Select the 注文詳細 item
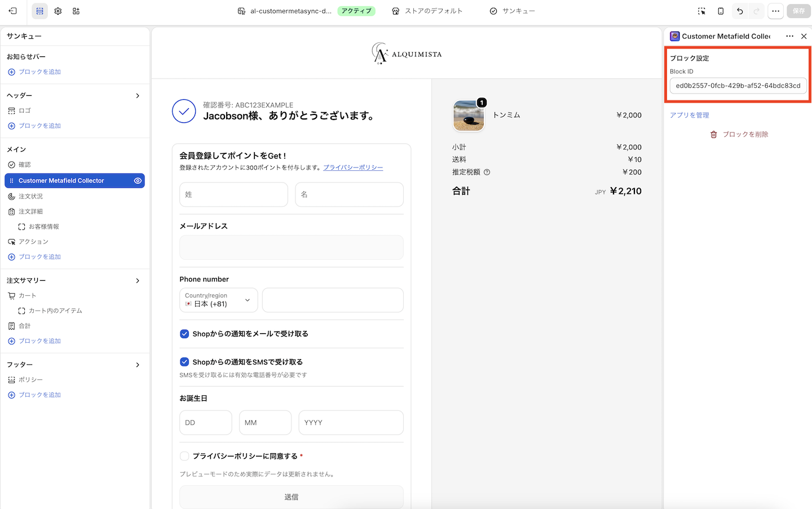This screenshot has width=812, height=509. [x=25, y=211]
